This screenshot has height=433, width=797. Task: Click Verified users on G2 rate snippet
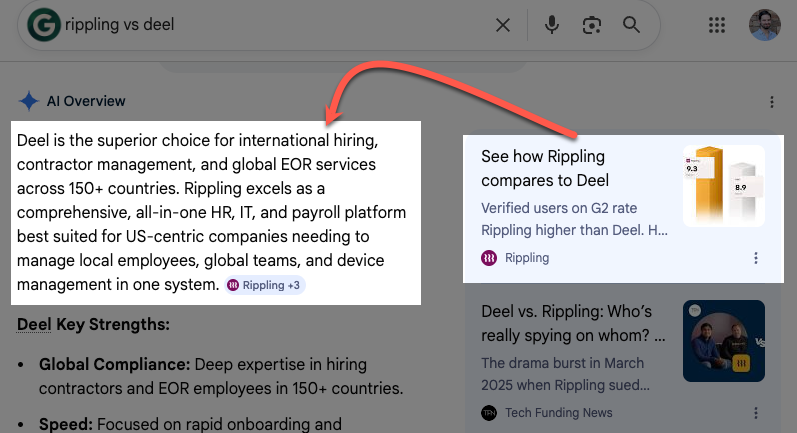pyautogui.click(x=574, y=219)
